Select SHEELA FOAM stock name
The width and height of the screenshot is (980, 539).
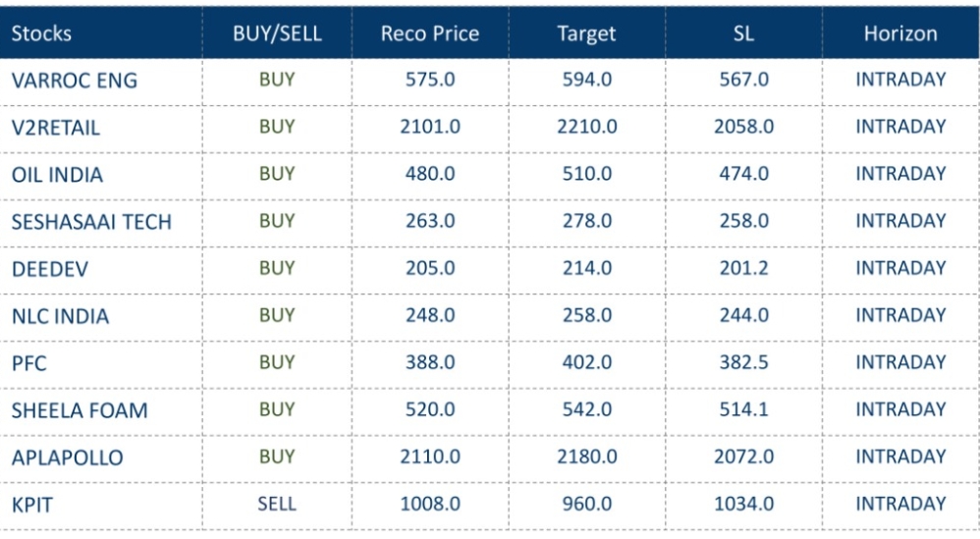pyautogui.click(x=80, y=410)
